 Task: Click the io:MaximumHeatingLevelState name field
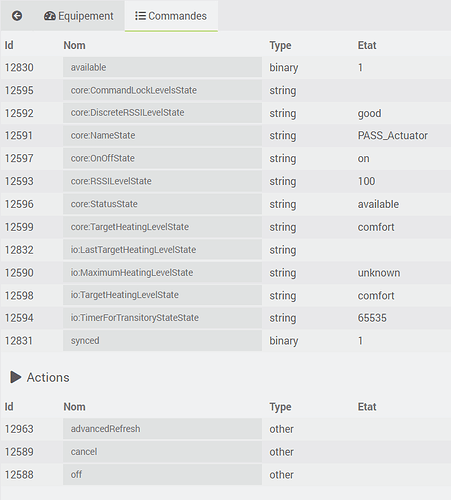point(162,272)
